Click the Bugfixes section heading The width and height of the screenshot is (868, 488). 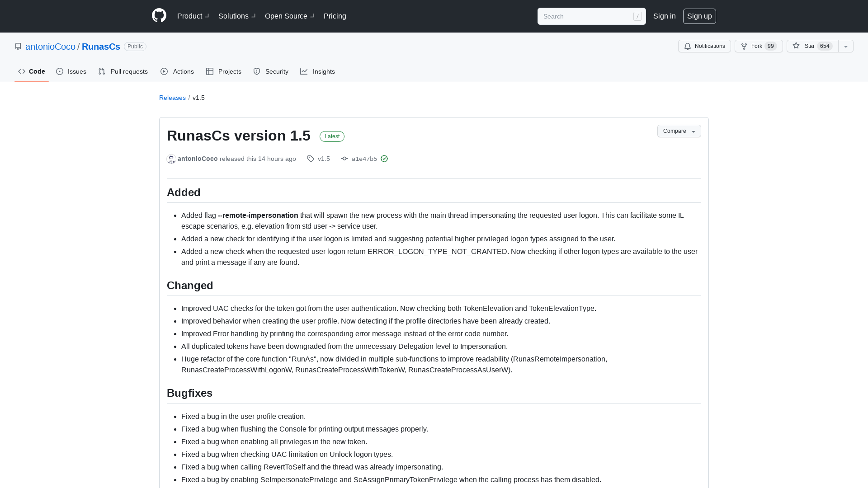(x=189, y=393)
